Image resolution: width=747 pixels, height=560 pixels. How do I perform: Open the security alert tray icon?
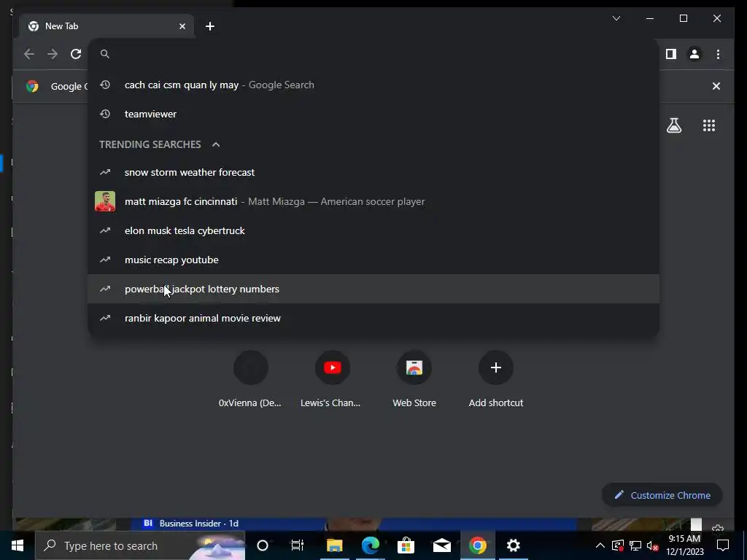click(x=618, y=545)
